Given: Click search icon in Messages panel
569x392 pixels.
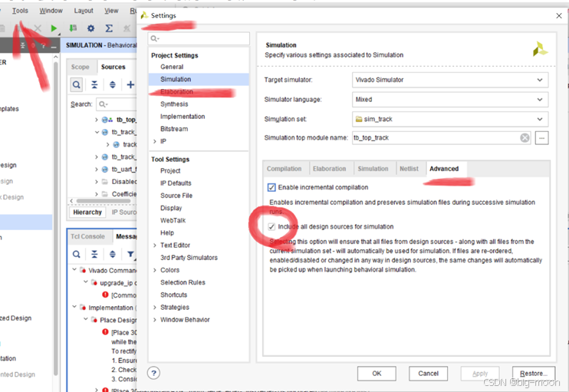Looking at the screenshot, I should click(x=76, y=254).
